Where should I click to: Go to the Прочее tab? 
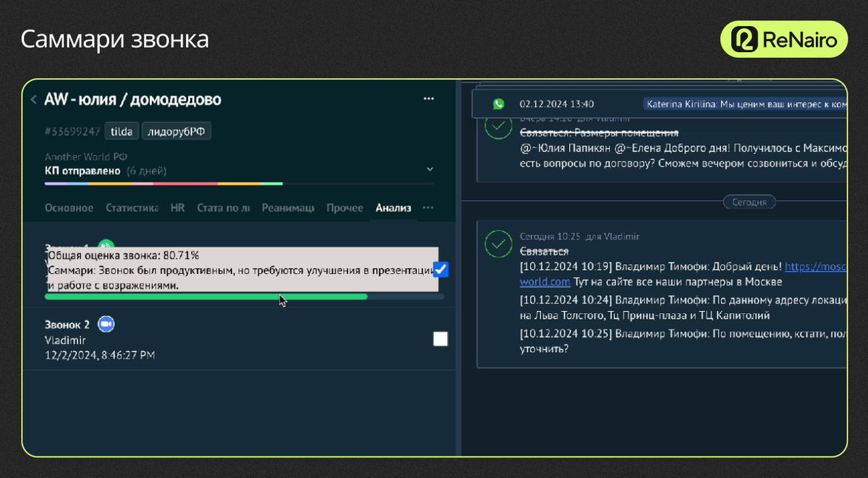344,208
